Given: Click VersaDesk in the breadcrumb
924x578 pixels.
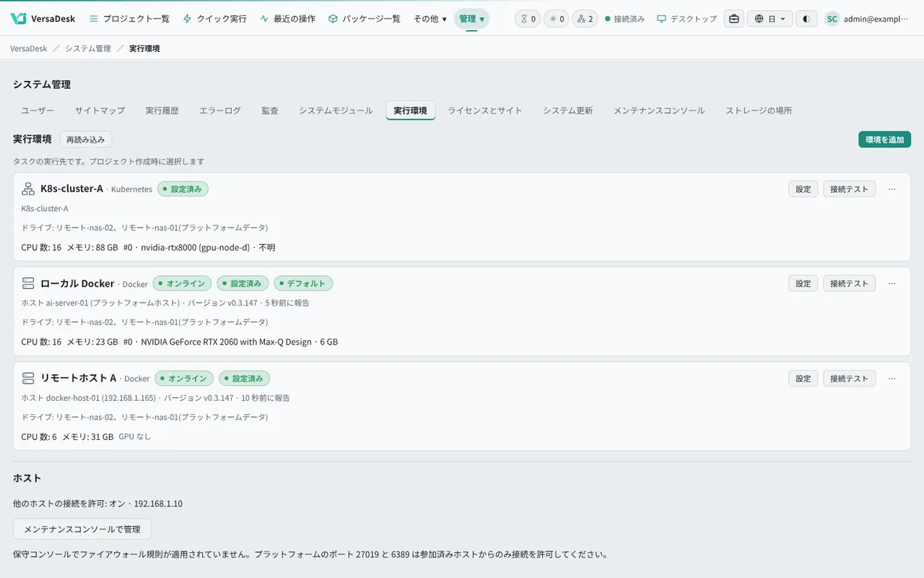Looking at the screenshot, I should (29, 48).
